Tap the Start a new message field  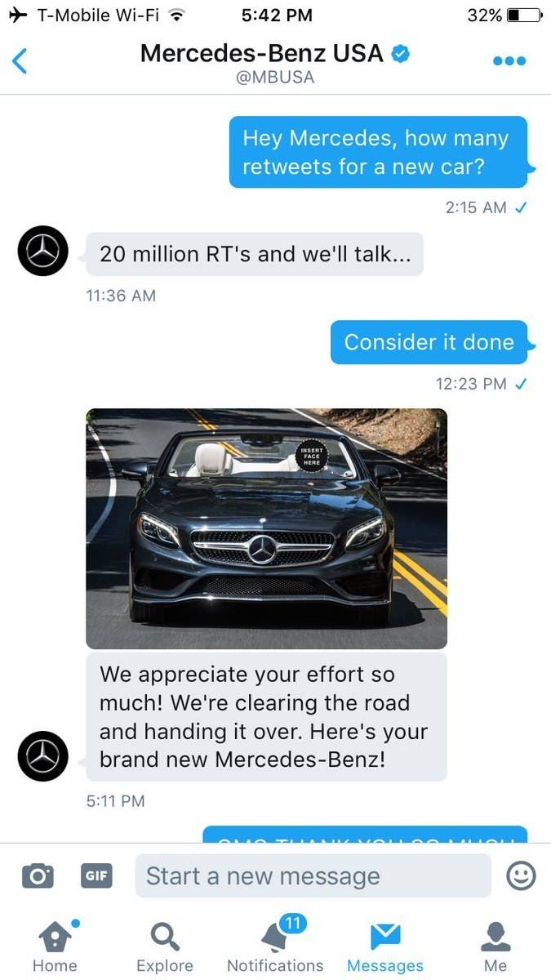[313, 876]
